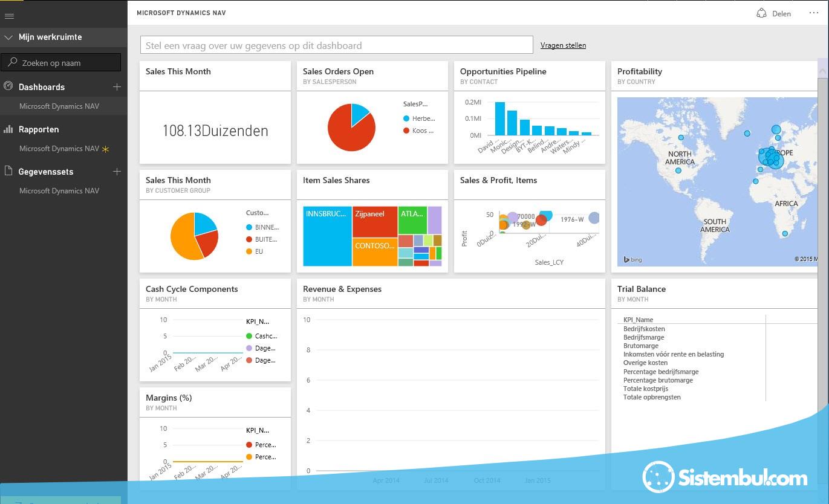Click the Dashboards gauge icon
The image size is (829, 504).
coord(8,86)
